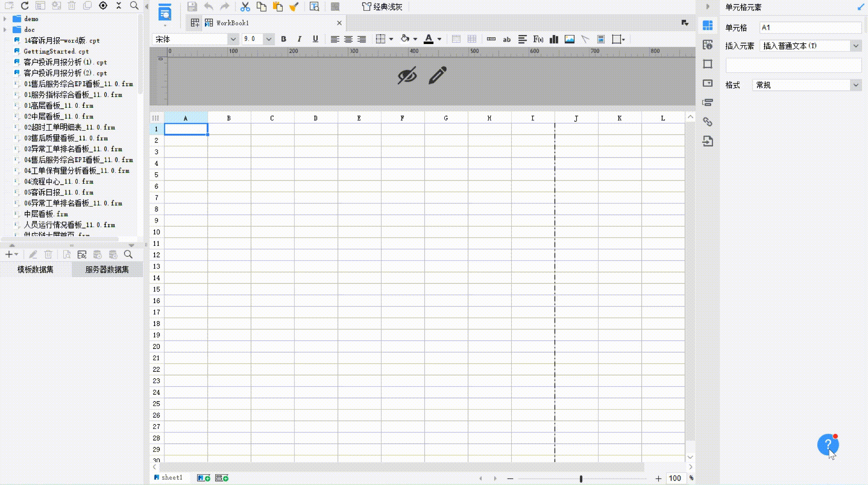Expand the demo folder in the file tree

click(x=5, y=19)
